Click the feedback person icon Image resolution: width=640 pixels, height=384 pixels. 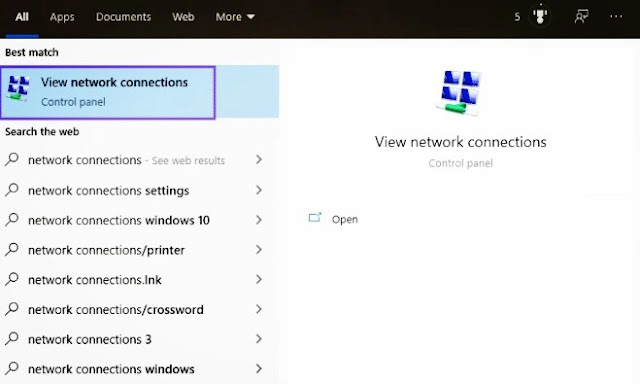pos(582,17)
